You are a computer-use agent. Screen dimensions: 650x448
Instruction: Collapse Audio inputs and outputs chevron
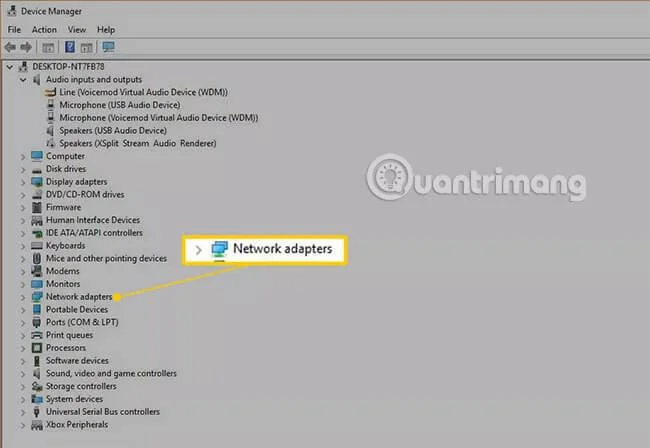point(23,80)
